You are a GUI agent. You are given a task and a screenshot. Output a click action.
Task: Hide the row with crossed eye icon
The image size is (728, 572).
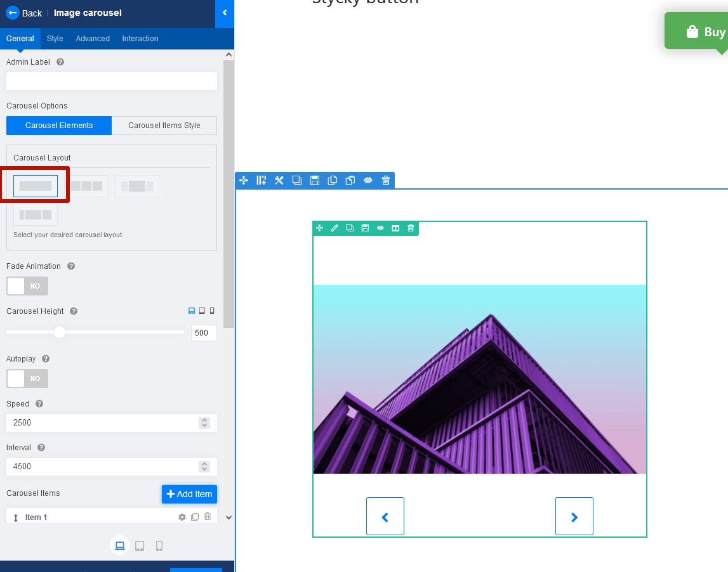tap(367, 181)
